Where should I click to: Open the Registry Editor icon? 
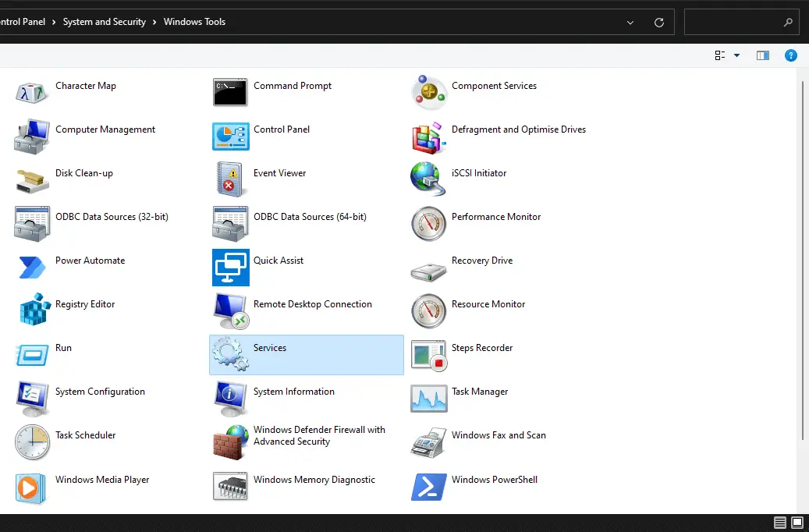[34, 310]
